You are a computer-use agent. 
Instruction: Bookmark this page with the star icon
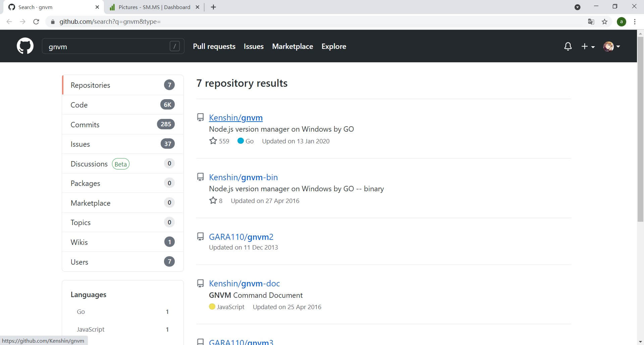click(604, 22)
